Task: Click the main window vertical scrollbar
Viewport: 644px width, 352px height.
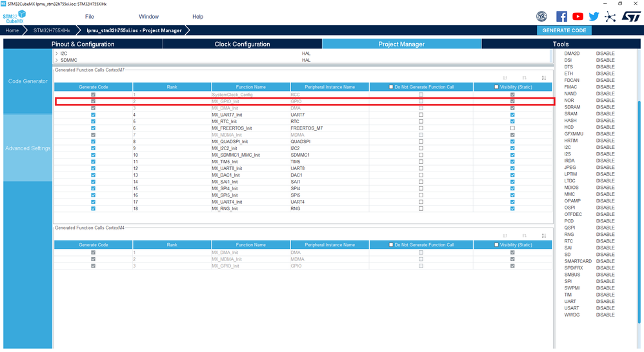Action: point(639,212)
